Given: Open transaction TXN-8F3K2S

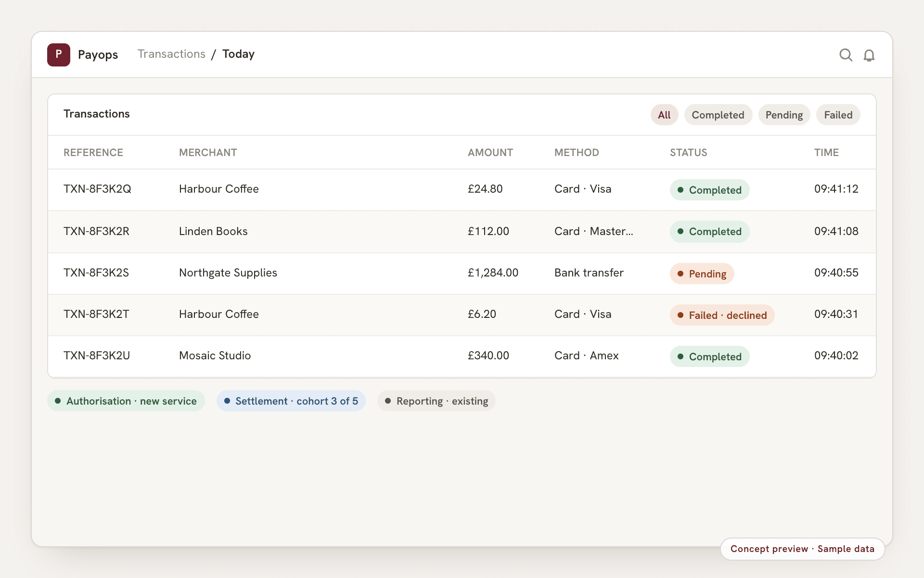Looking at the screenshot, I should [96, 273].
